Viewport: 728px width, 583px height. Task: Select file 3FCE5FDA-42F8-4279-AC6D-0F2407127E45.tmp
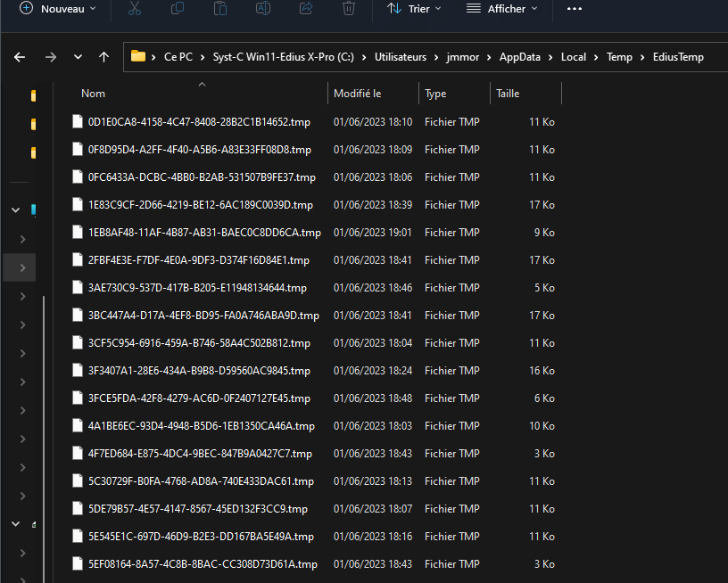199,398
